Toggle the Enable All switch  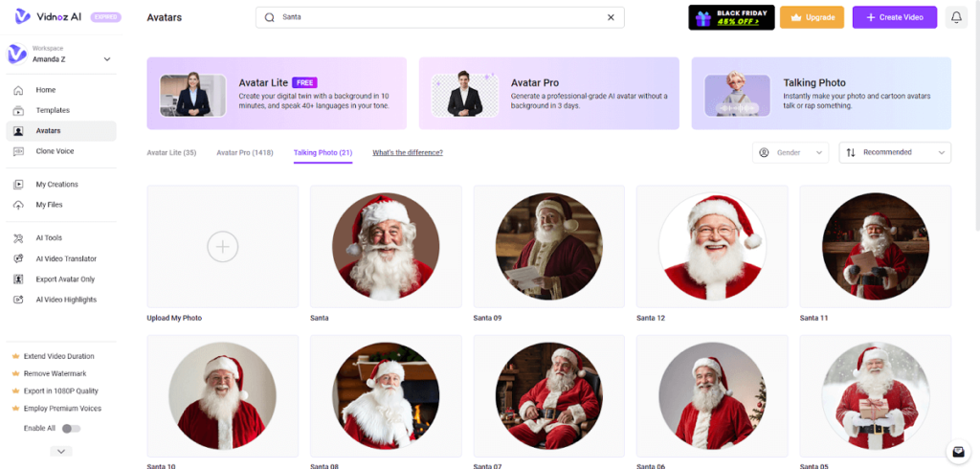tap(71, 429)
